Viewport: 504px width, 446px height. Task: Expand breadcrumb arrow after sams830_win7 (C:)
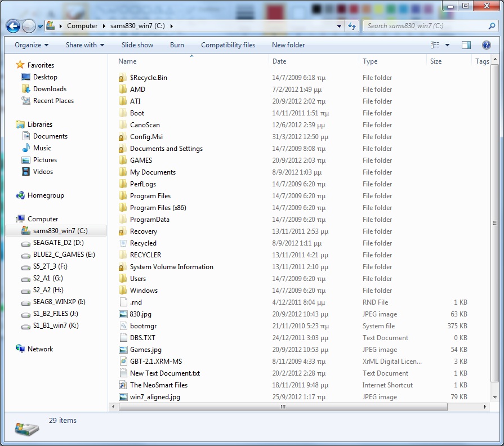(171, 26)
